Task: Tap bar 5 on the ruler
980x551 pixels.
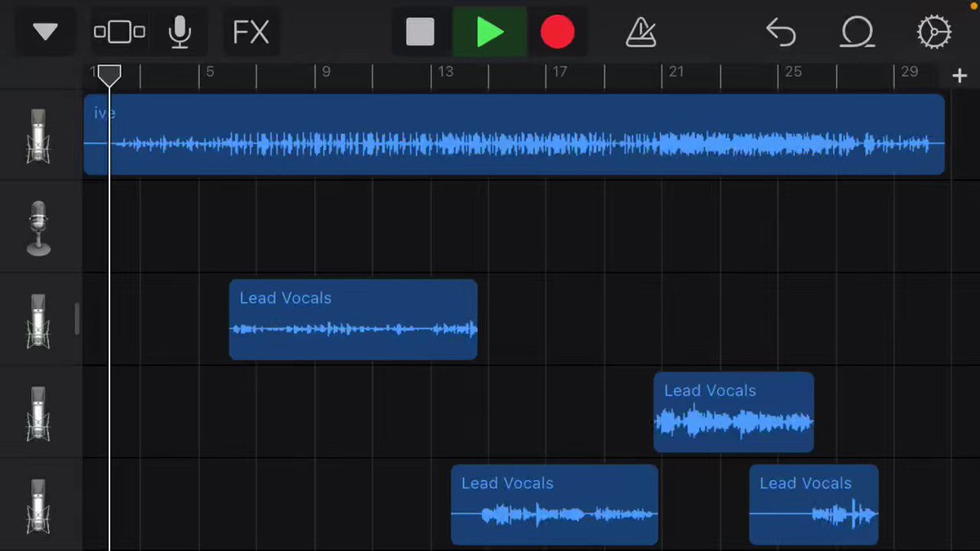Action: point(210,72)
